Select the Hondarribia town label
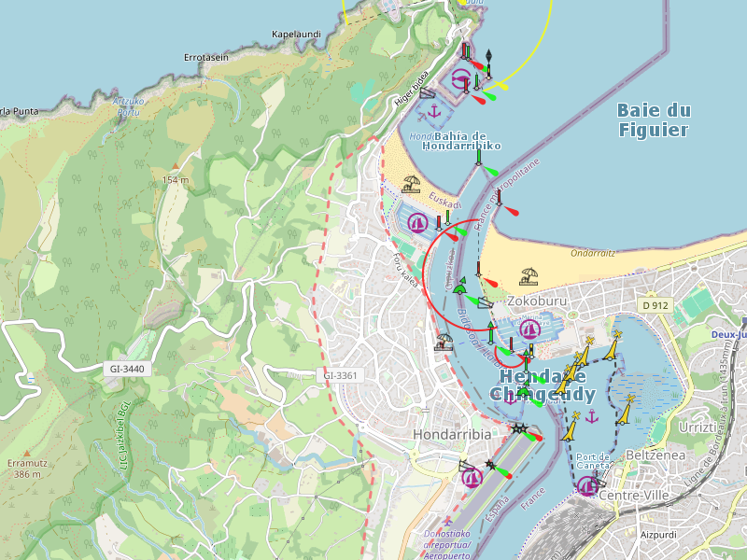747x560 pixels. point(451,435)
